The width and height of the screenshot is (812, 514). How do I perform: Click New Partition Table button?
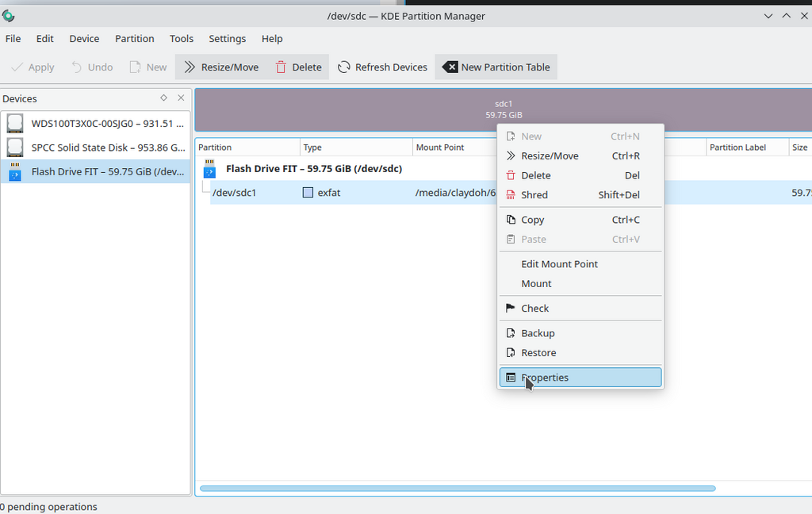tap(496, 67)
